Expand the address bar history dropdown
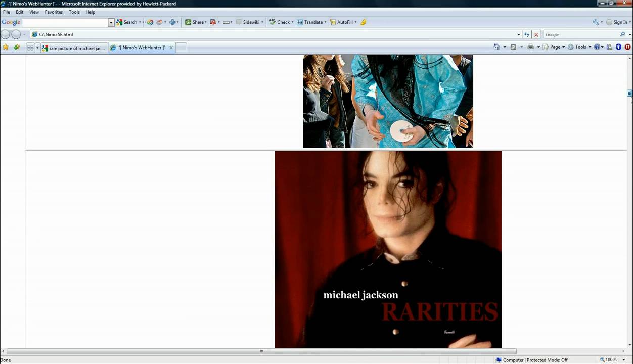Screen dimensions: 633x364 point(518,34)
